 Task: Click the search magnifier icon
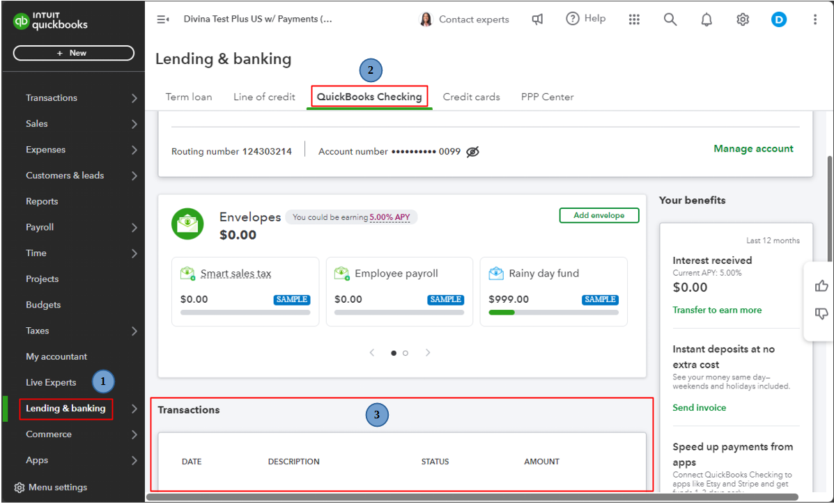670,19
